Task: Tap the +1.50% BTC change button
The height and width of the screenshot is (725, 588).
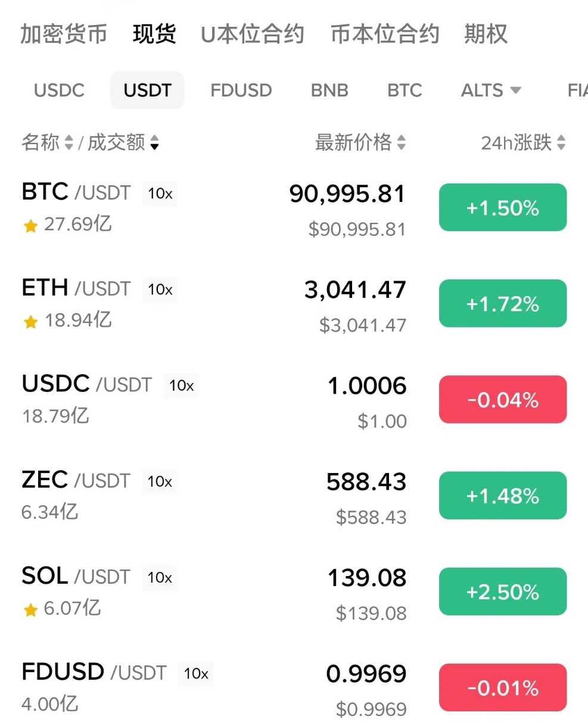Action: pyautogui.click(x=503, y=207)
